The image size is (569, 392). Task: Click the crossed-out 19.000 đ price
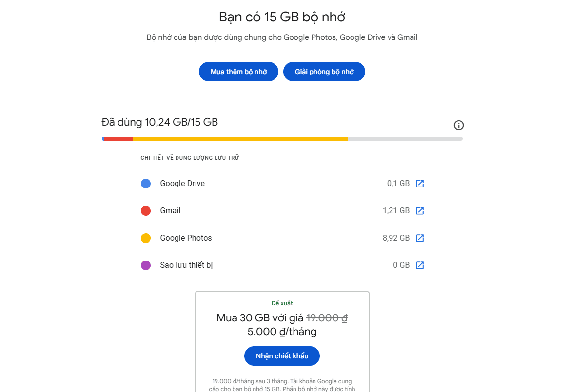pos(325,317)
